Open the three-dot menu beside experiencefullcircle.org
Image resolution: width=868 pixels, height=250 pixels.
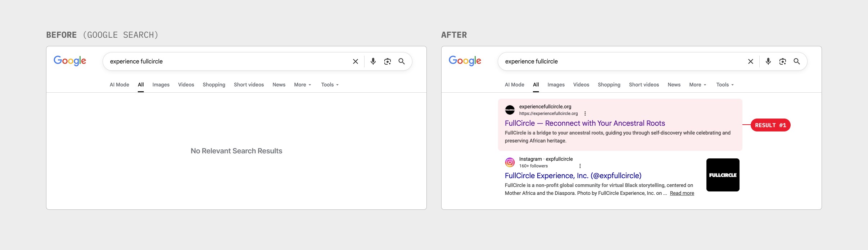[585, 114]
